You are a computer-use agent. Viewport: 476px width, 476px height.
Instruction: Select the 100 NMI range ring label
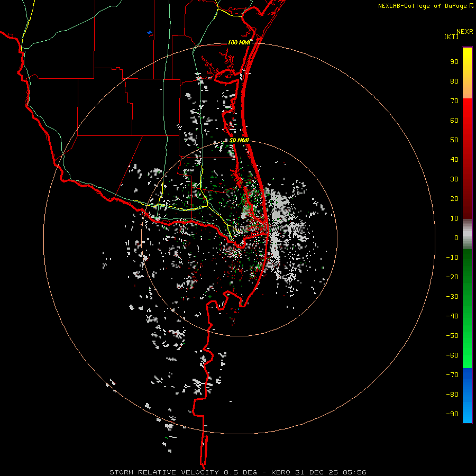coord(239,42)
